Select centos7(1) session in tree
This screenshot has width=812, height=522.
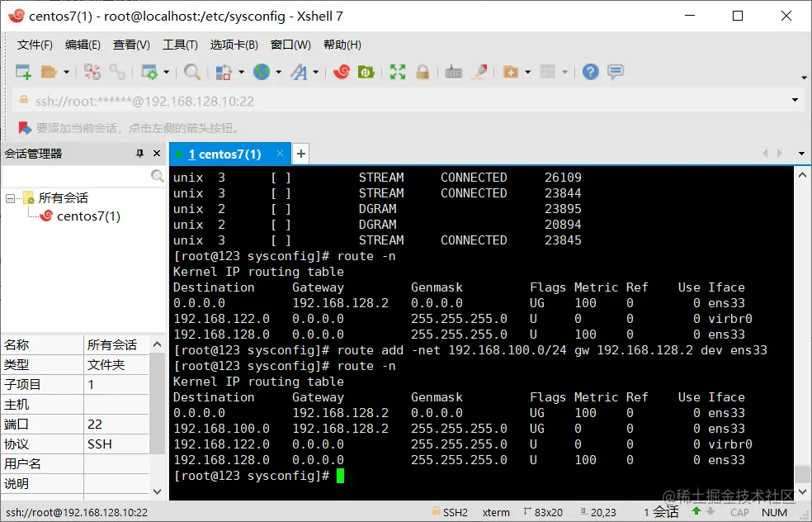[x=88, y=216]
